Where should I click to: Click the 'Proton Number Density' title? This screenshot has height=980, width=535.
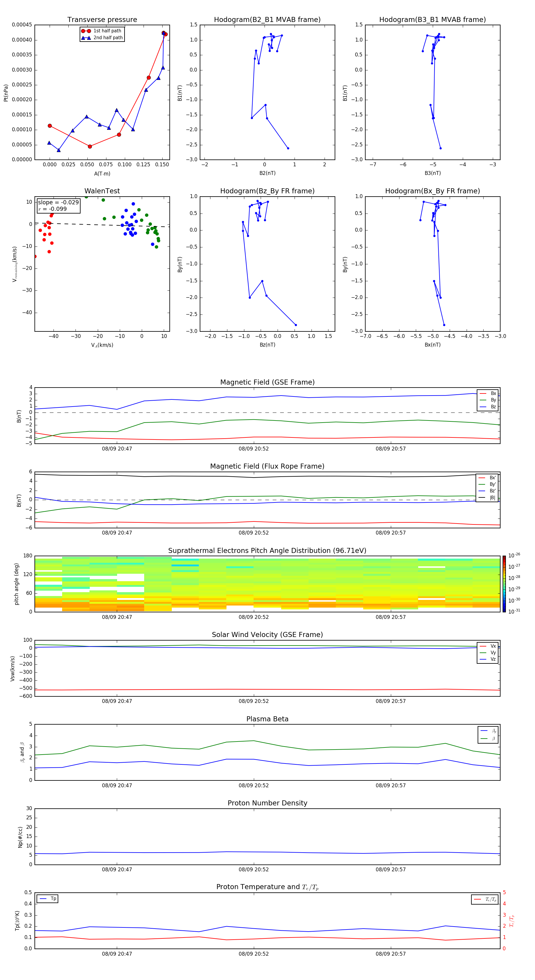pyautogui.click(x=267, y=803)
